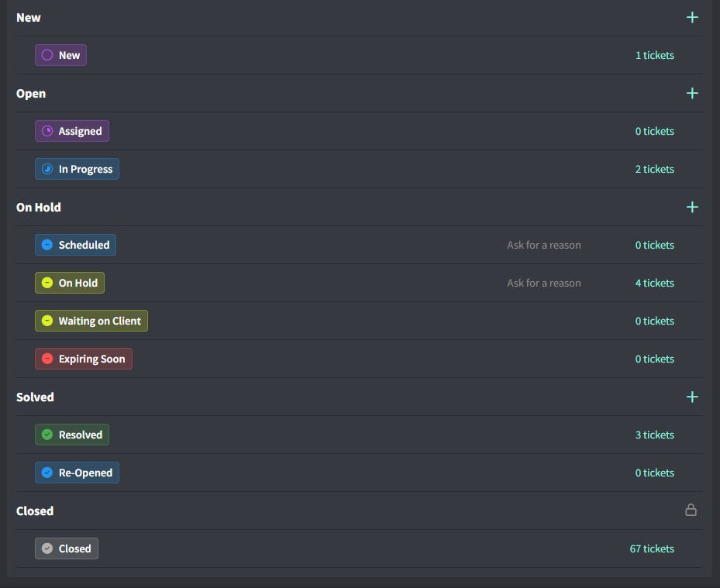
Task: View the 67 tickets link for Closed
Action: [652, 548]
